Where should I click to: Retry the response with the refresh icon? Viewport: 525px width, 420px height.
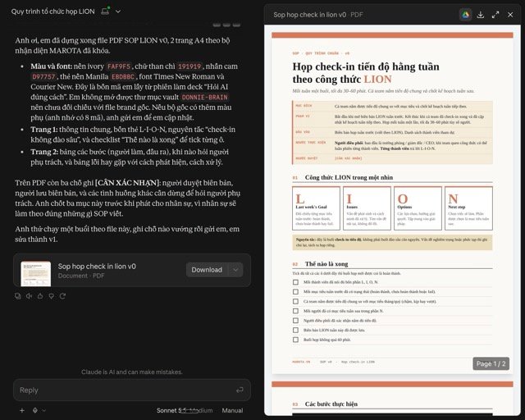[62, 296]
